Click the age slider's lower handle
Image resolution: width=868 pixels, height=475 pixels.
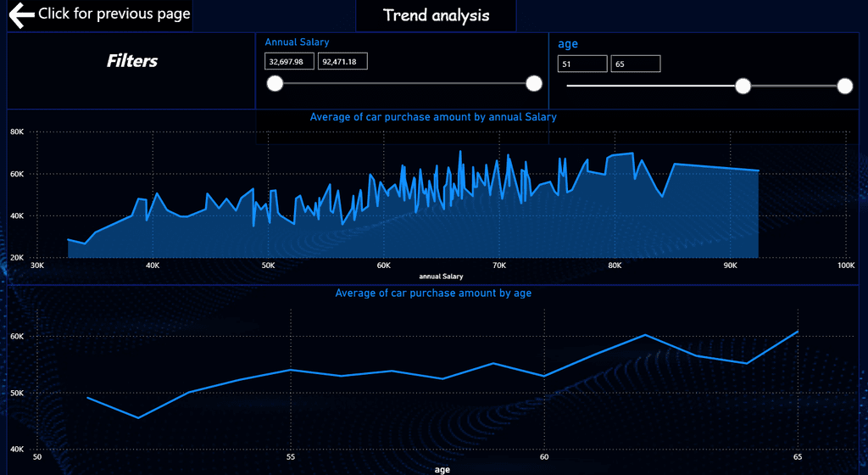click(x=743, y=86)
